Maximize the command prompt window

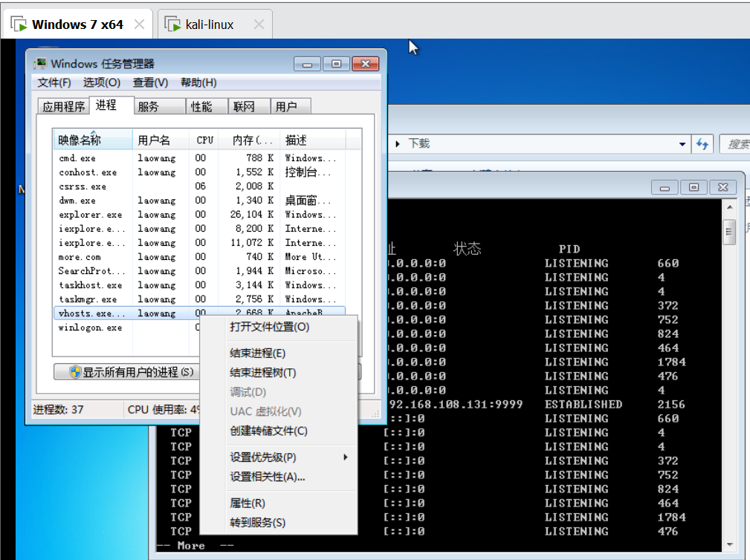(694, 187)
